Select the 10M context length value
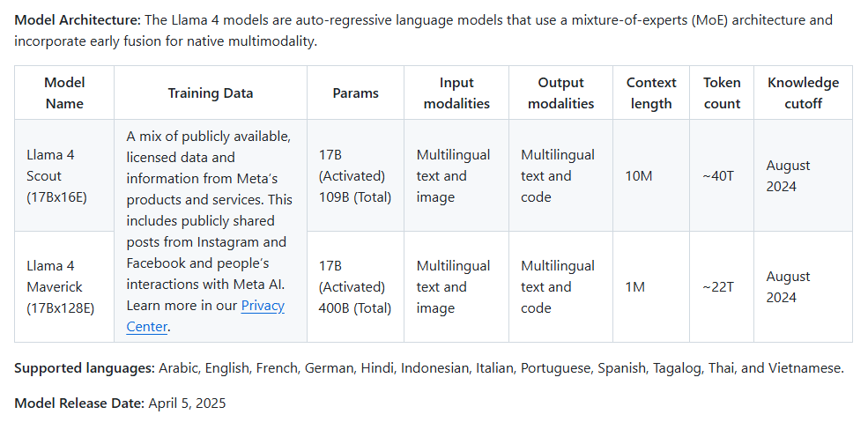Screen dimensions: 868x422 coord(639,175)
